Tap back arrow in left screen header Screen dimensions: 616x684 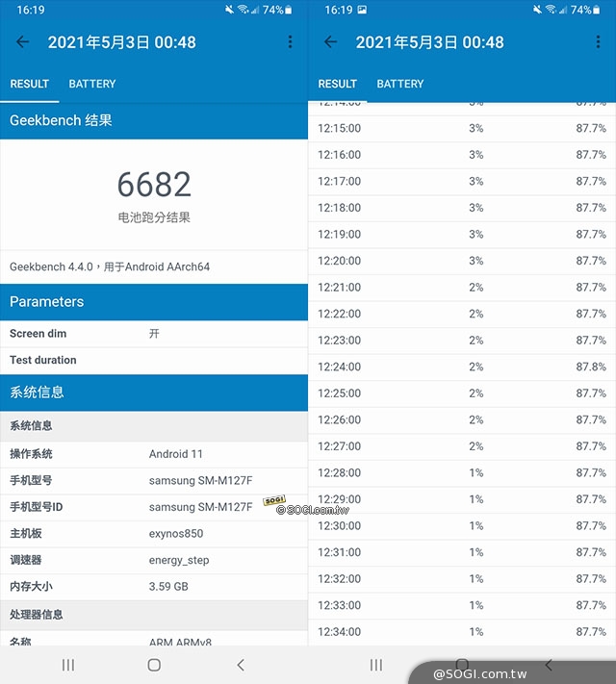[22, 42]
